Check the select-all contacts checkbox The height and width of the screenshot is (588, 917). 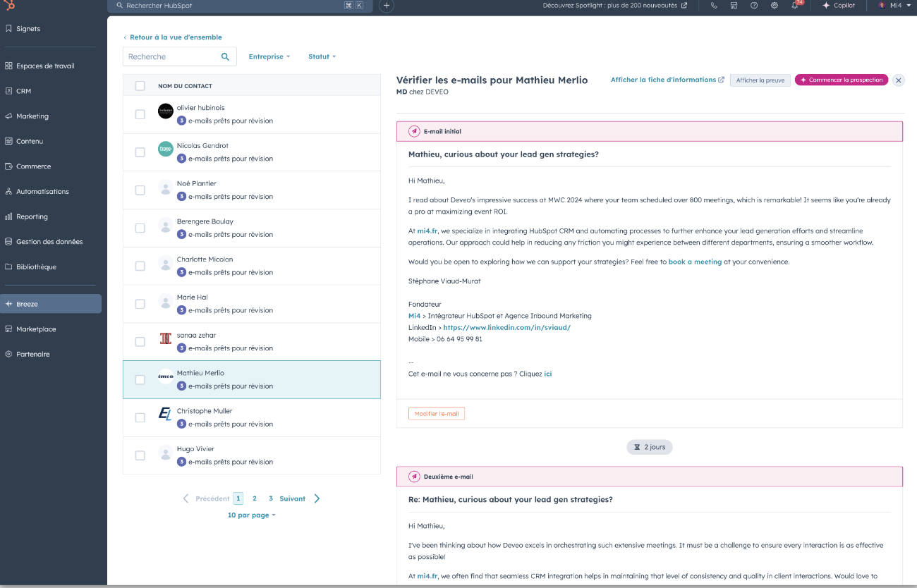(x=140, y=86)
